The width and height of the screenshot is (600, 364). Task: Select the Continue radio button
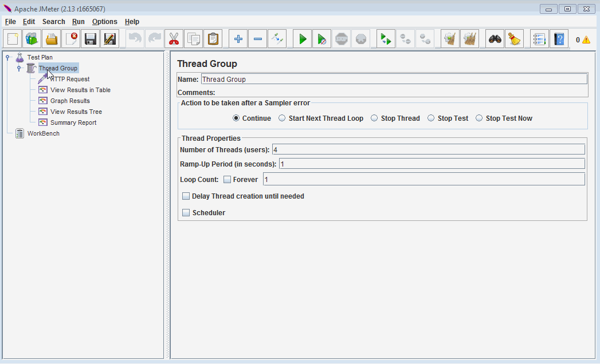236,118
